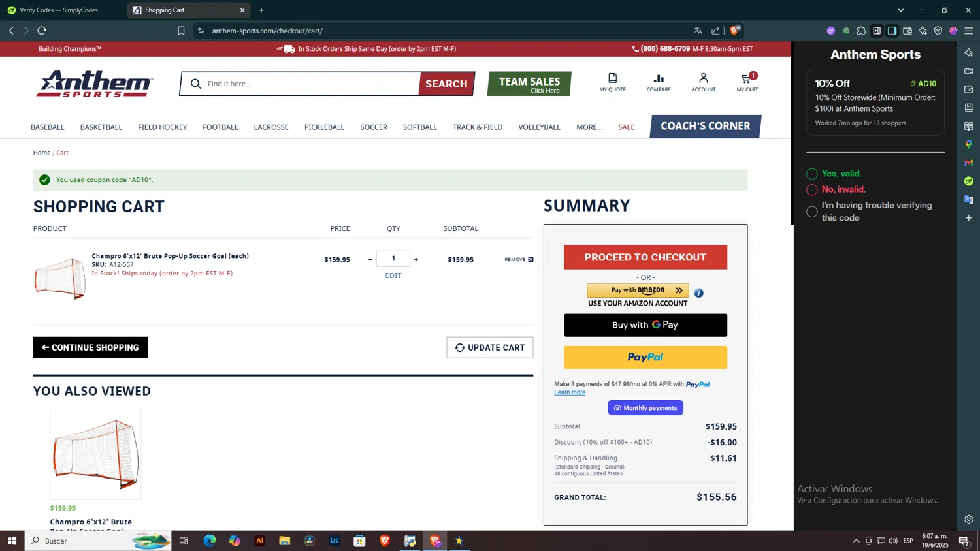Click Continue Shopping

[91, 347]
